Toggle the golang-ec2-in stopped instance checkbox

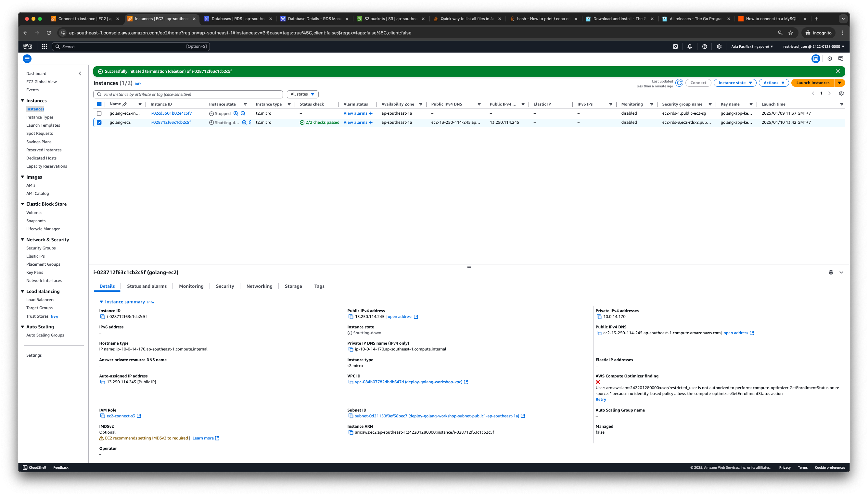99,113
